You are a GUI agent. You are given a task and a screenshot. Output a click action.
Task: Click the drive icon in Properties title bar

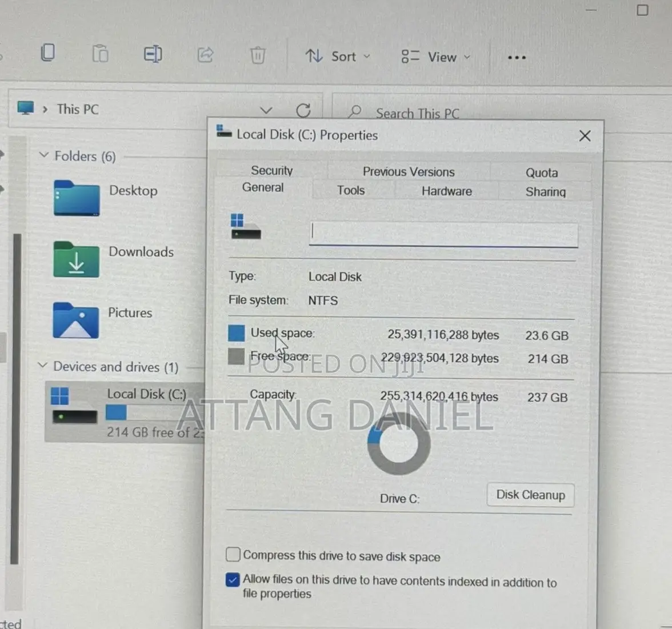pyautogui.click(x=224, y=131)
